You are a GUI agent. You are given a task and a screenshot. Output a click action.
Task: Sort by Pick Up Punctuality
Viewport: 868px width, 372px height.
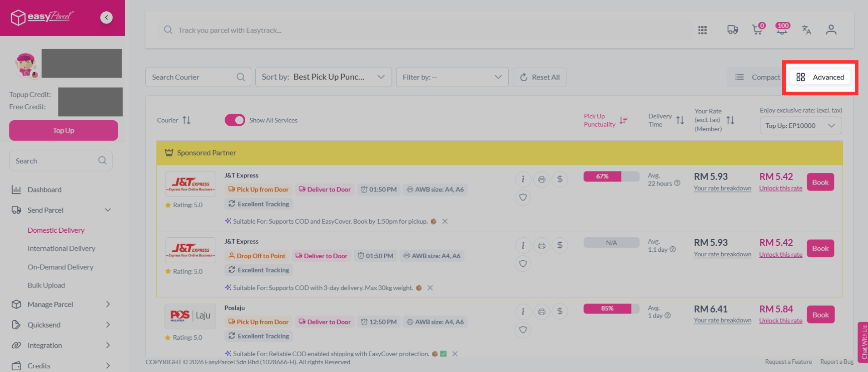(x=623, y=120)
